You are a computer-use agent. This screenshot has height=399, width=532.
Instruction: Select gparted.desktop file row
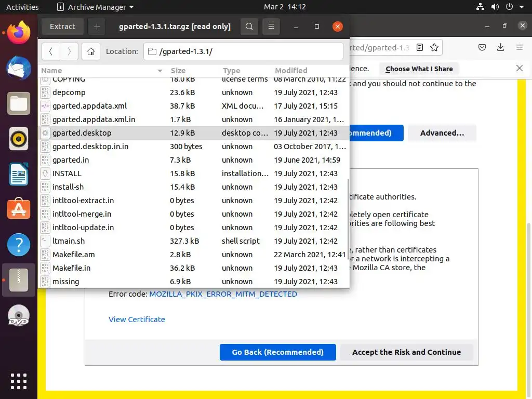pyautogui.click(x=194, y=133)
